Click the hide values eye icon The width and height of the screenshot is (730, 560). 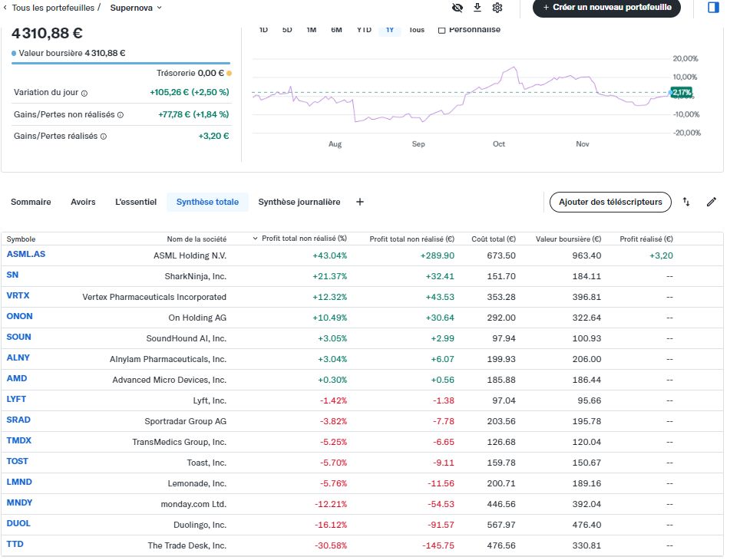[x=457, y=8]
